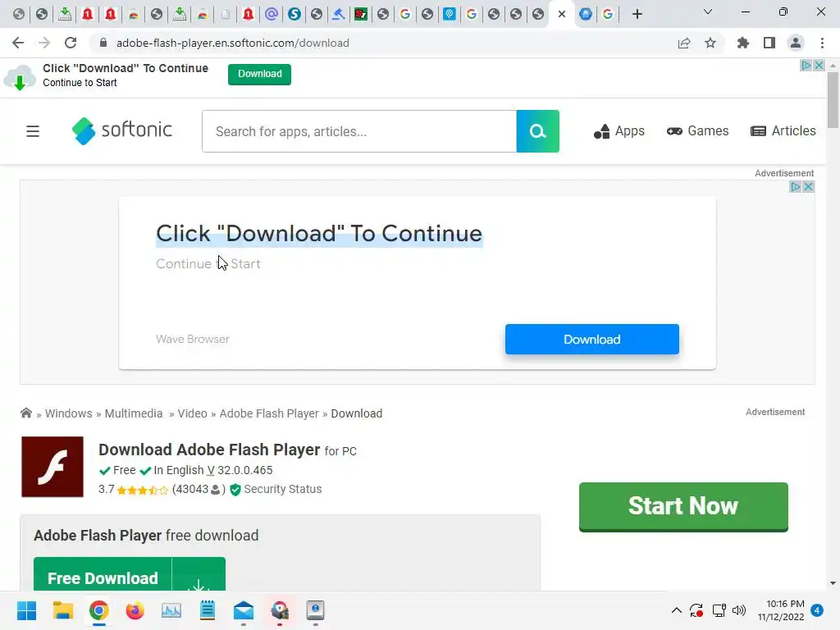840x630 pixels.
Task: Open the Apps section
Action: 619,131
